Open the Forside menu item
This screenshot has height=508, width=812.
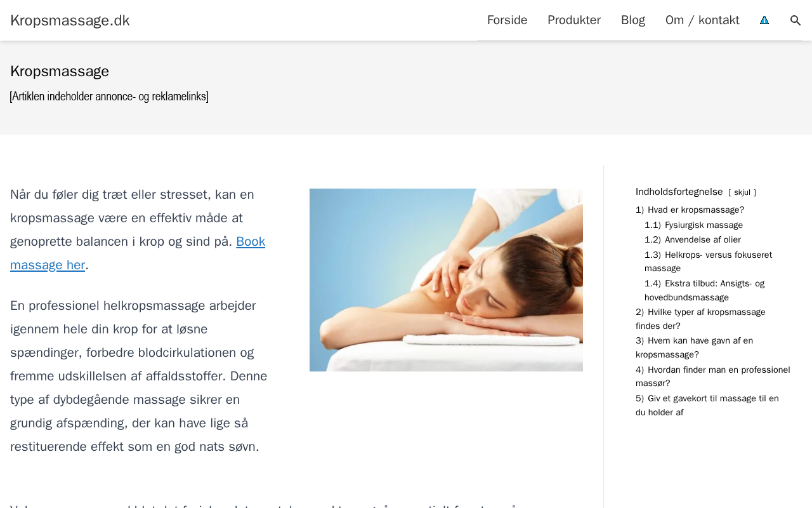pos(507,20)
